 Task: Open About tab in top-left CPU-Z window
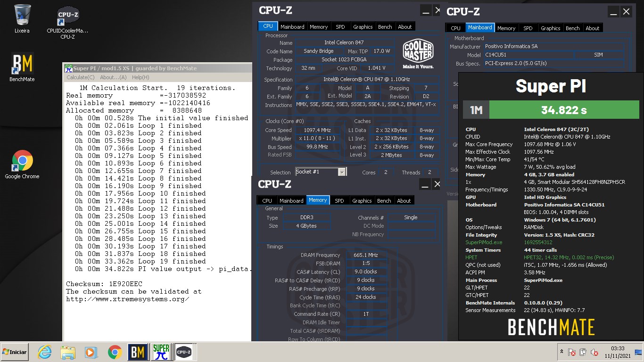(405, 27)
